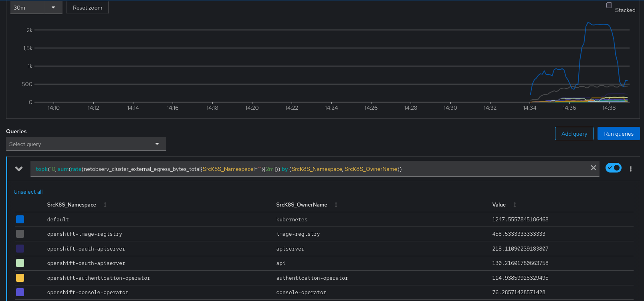The height and width of the screenshot is (301, 644).
Task: Click the SrcK8S_OwnerName column header
Action: 301,205
